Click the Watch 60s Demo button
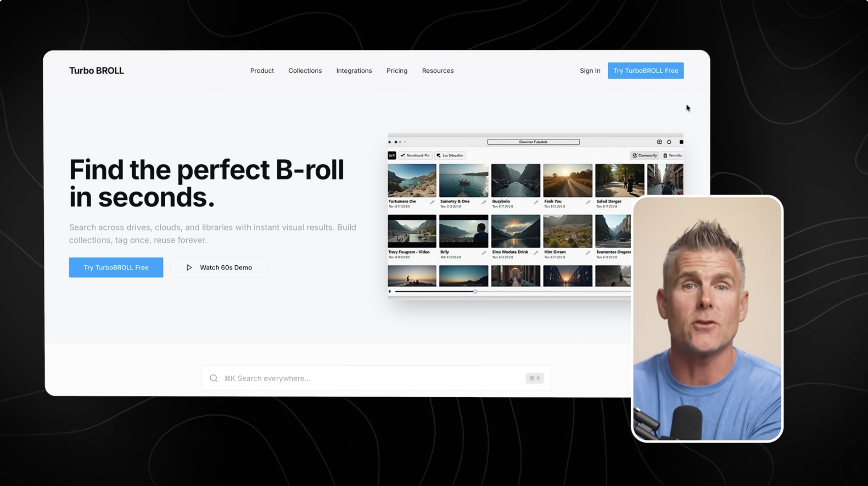The width and height of the screenshot is (868, 486). coord(219,267)
